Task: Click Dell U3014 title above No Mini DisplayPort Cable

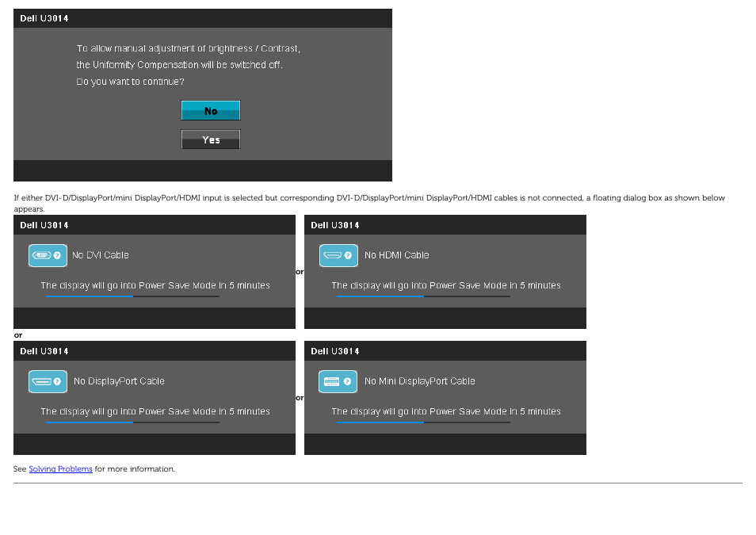Action: [334, 351]
